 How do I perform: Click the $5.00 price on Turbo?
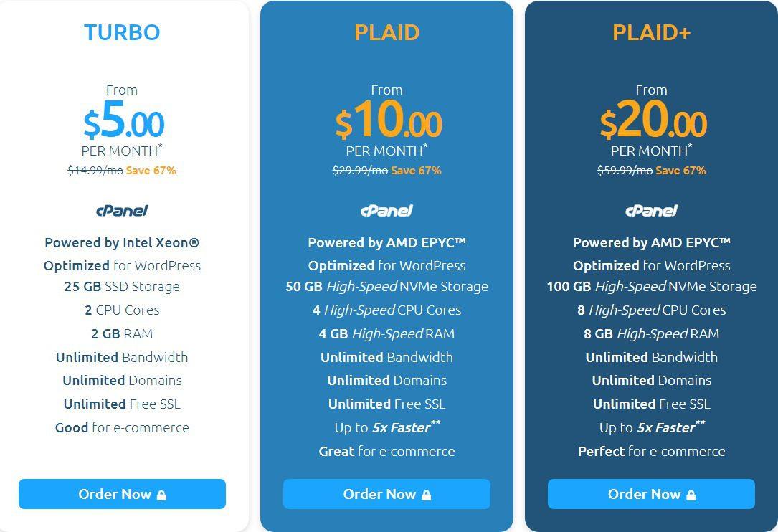pos(123,120)
